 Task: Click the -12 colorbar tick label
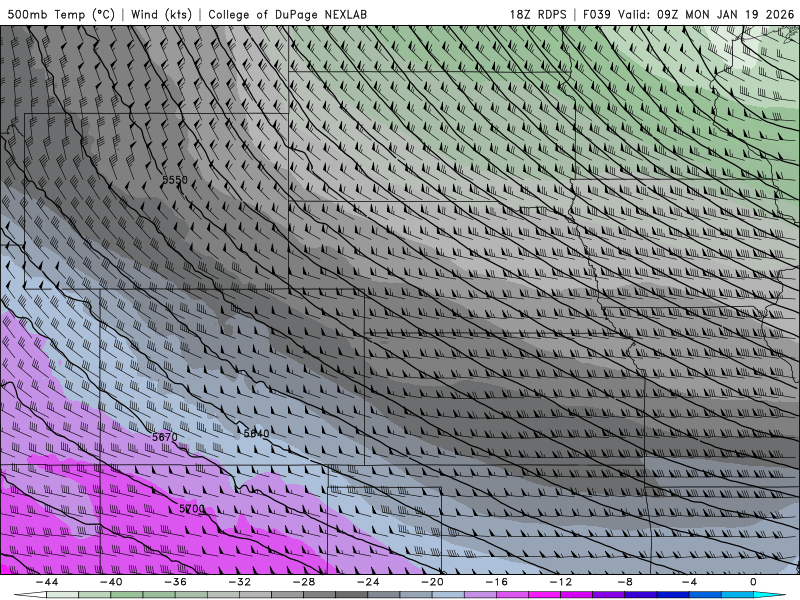561,582
